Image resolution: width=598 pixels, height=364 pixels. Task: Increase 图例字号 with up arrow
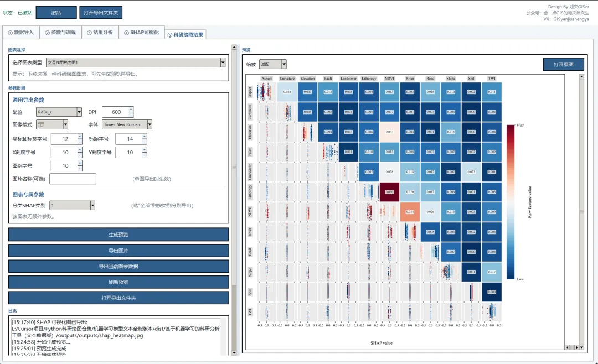coord(80,163)
